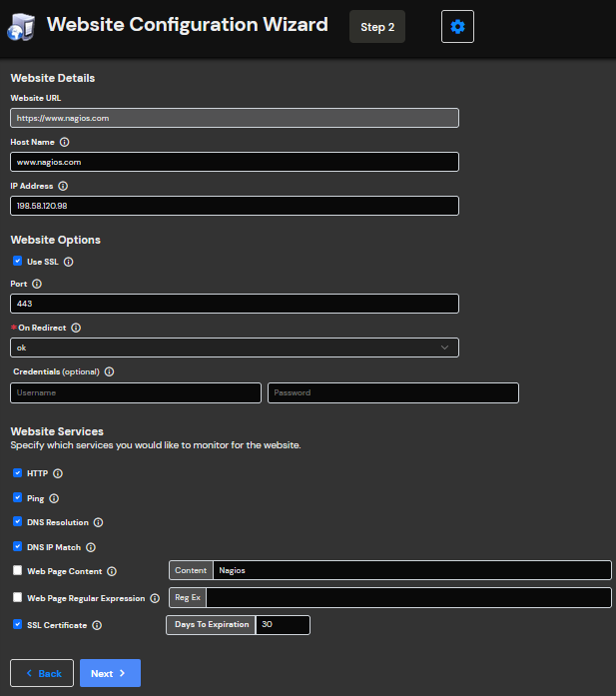Uncheck the Use SSL checkbox

point(17,261)
